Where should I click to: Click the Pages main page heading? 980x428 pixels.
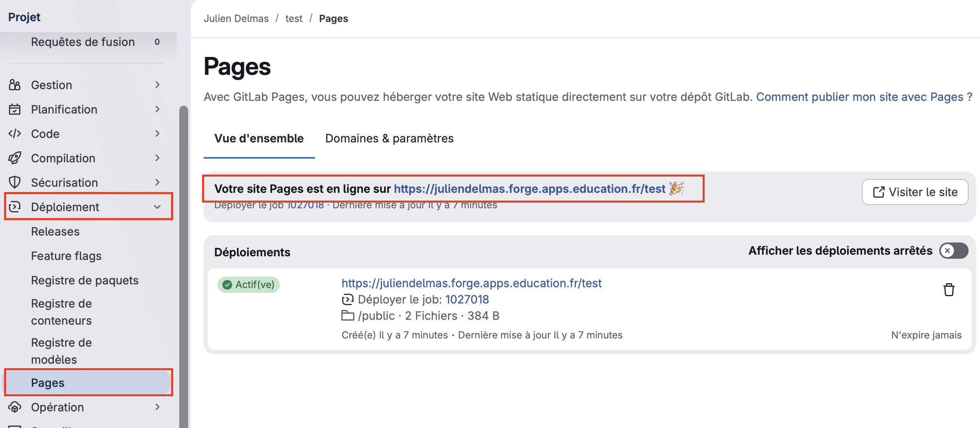(x=237, y=67)
